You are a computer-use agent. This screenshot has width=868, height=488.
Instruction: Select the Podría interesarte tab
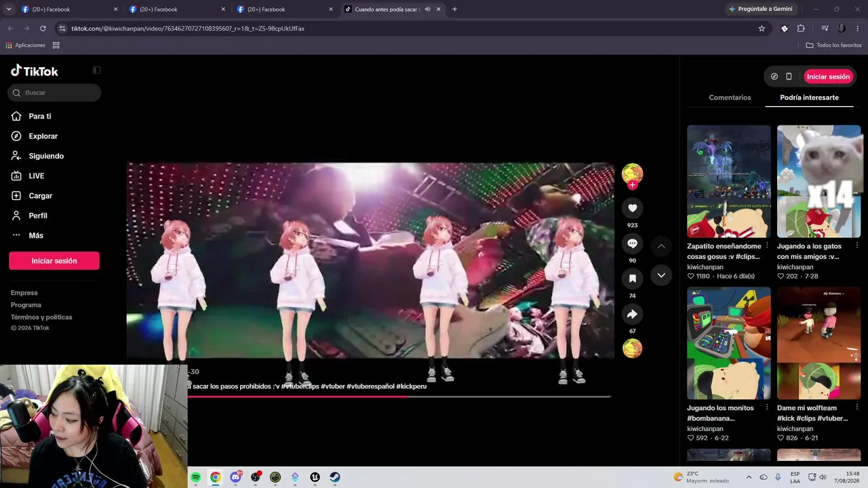[x=809, y=98]
